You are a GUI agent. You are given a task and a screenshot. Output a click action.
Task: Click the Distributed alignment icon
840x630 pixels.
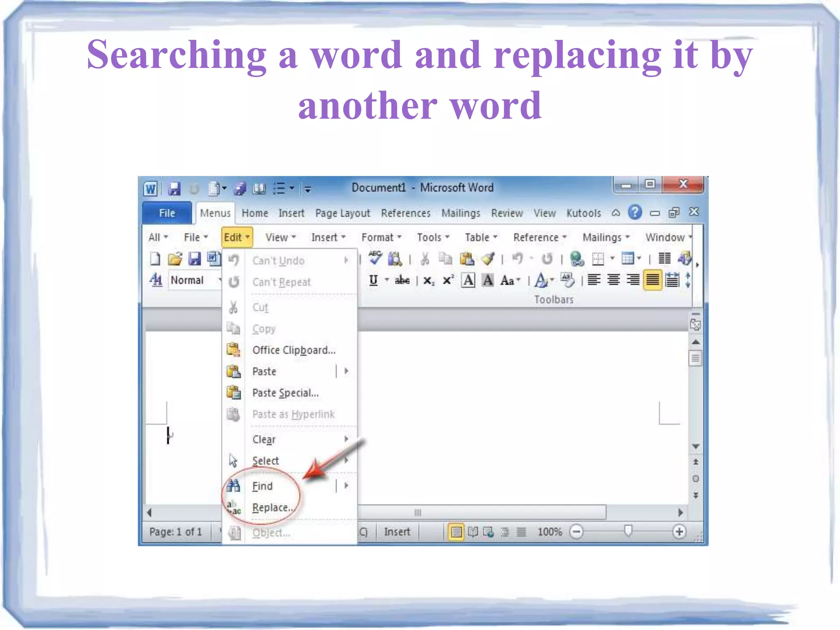pyautogui.click(x=672, y=280)
